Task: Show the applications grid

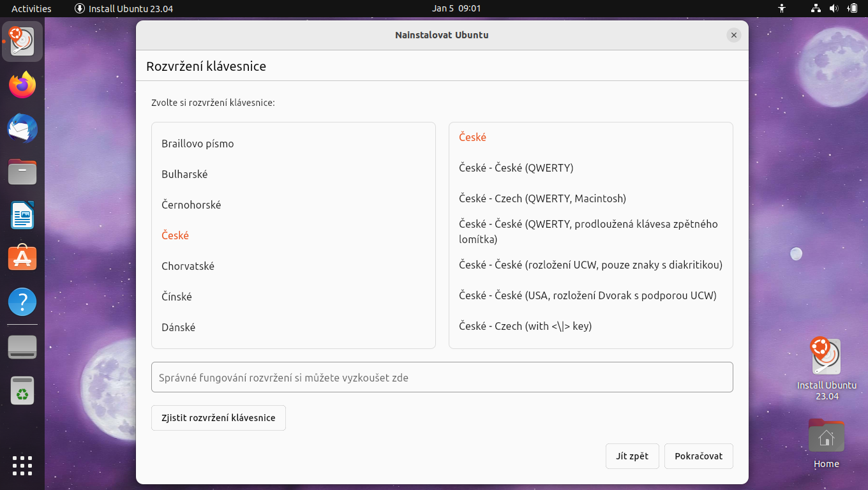Action: [x=22, y=465]
